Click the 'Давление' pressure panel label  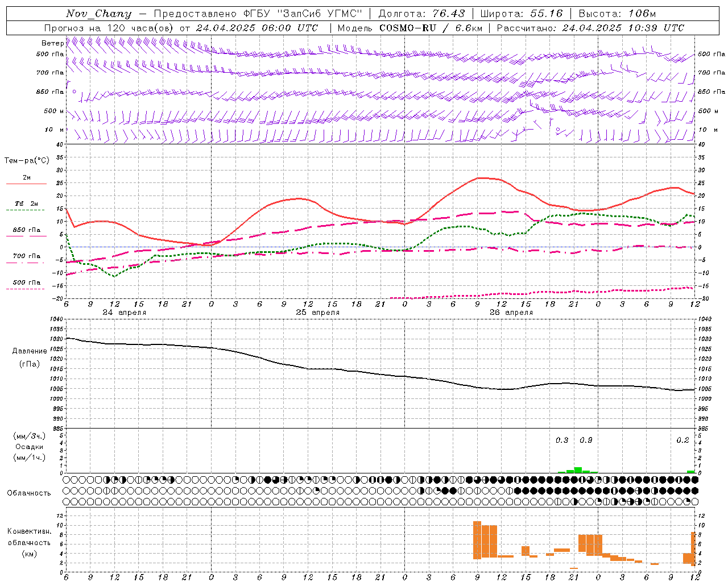[x=30, y=351]
